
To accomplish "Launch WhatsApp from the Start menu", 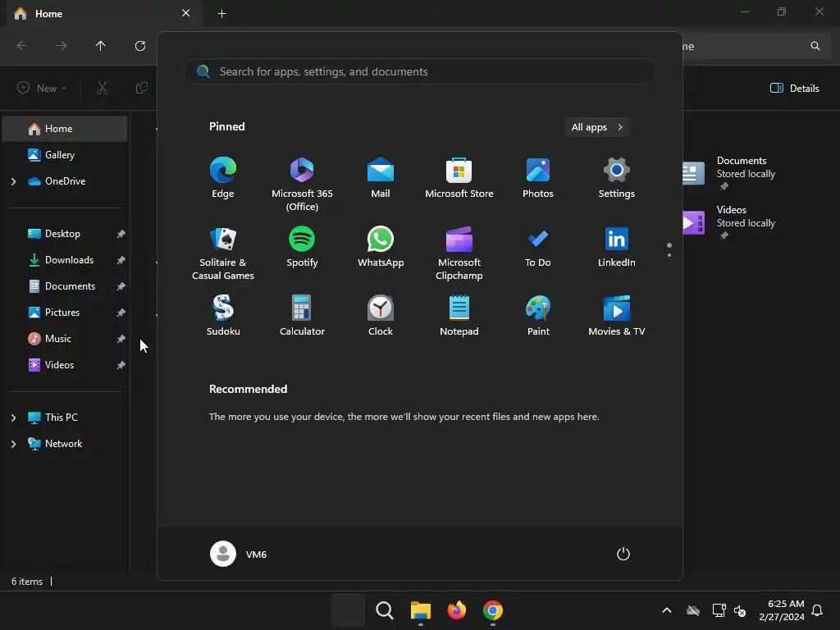I will 381,247.
